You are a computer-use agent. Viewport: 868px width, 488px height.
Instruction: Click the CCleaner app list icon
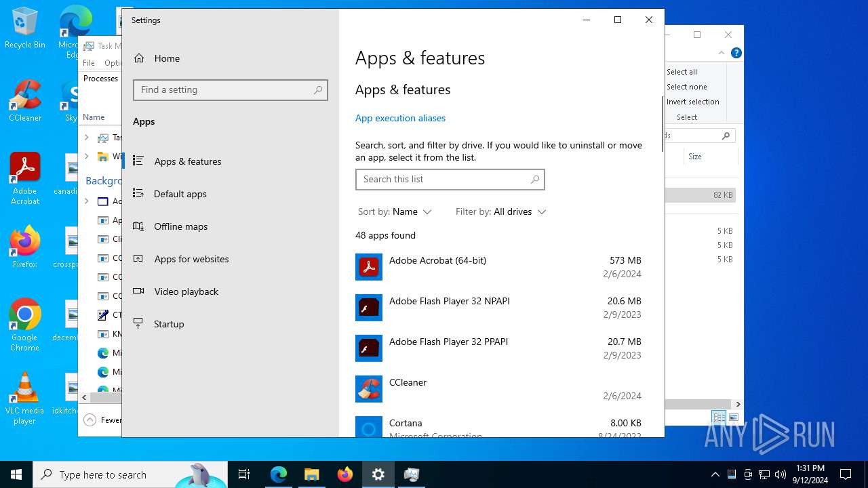pos(369,389)
